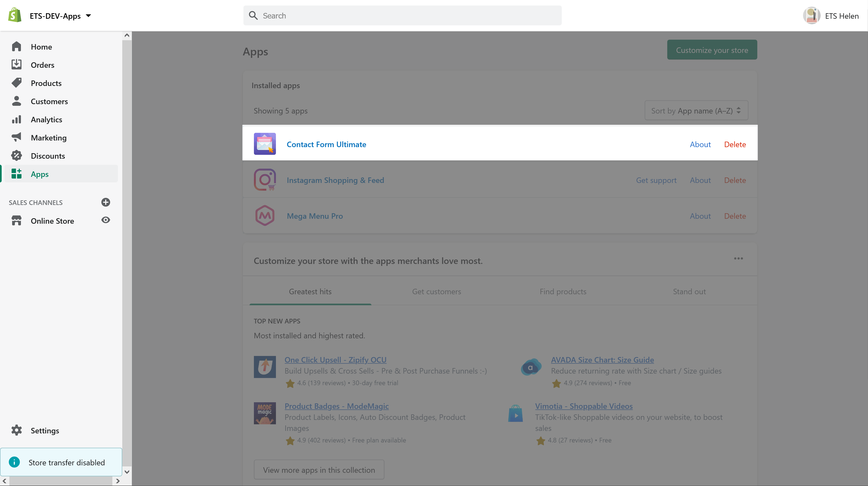Click the Orders inbox icon
This screenshot has height=486, width=868.
pos(16,64)
